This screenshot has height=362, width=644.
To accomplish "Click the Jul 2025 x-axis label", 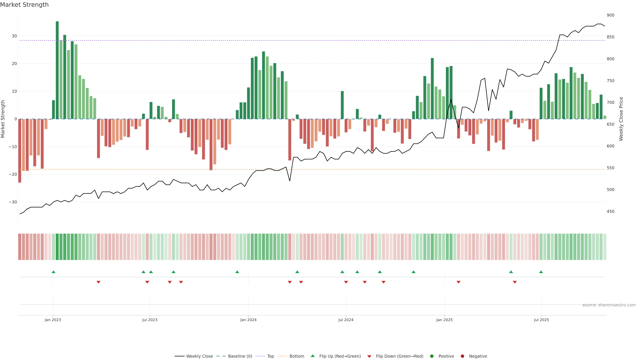I will click(x=541, y=320).
